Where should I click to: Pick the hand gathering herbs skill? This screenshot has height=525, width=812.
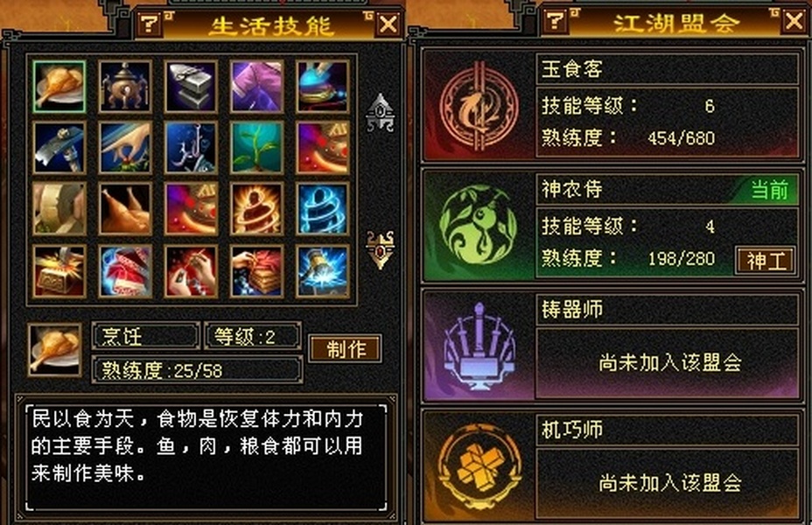125,148
